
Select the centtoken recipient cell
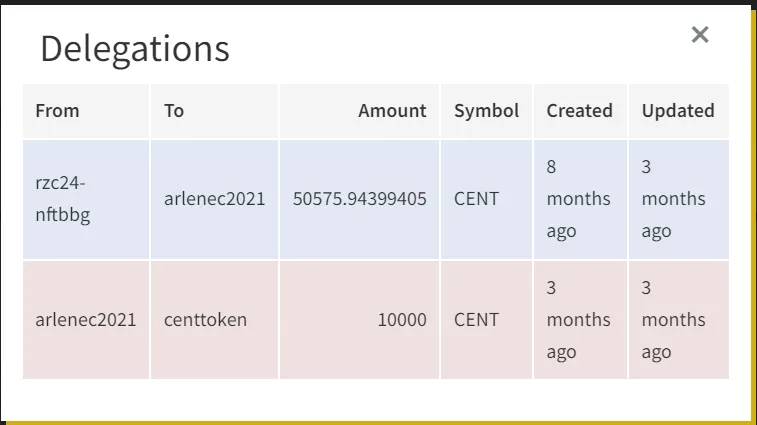click(x=214, y=320)
